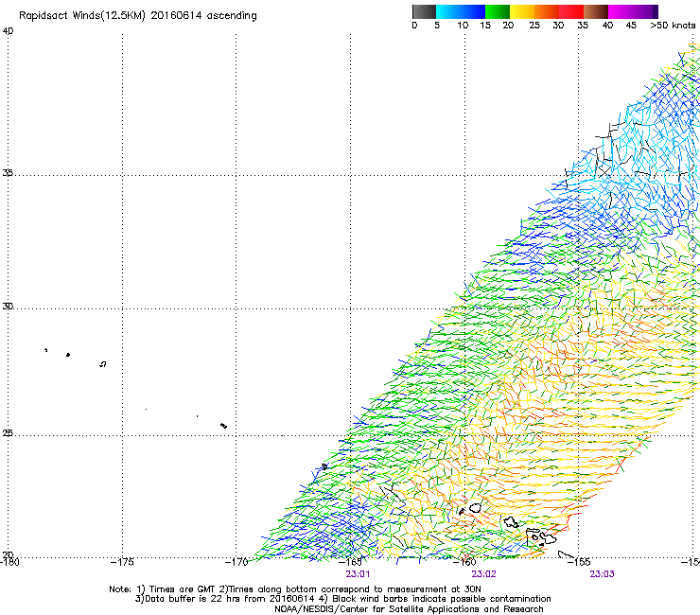Select the yellow 20-25 knots legend segment
Screen dimensions: 700x615
pyautogui.click(x=522, y=11)
